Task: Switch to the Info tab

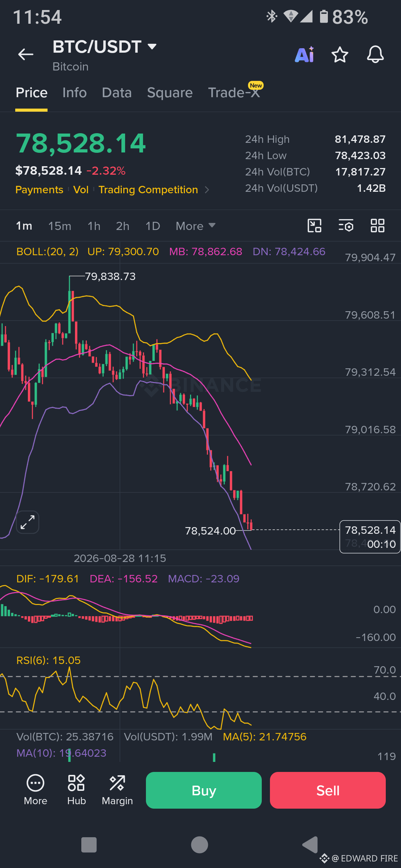Action: pyautogui.click(x=75, y=93)
